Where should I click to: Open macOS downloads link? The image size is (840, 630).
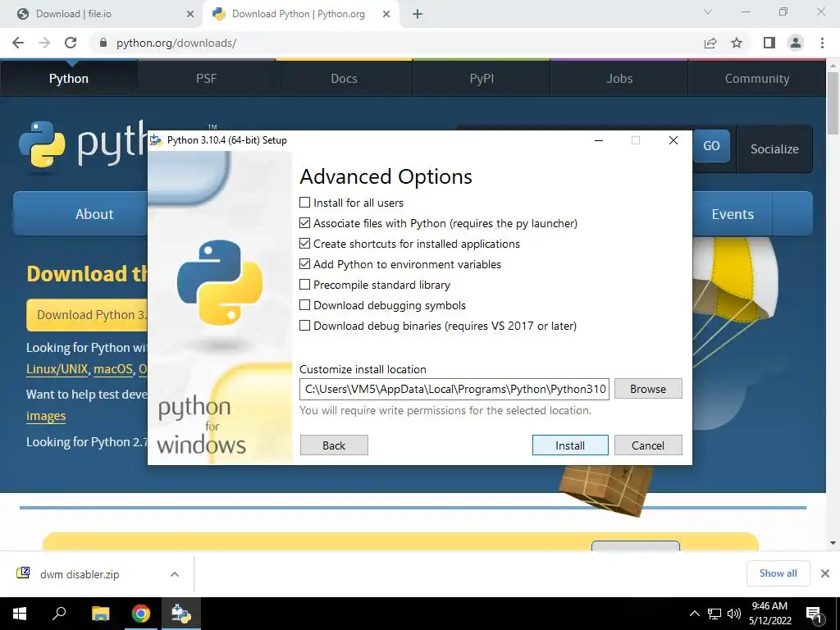(x=113, y=369)
